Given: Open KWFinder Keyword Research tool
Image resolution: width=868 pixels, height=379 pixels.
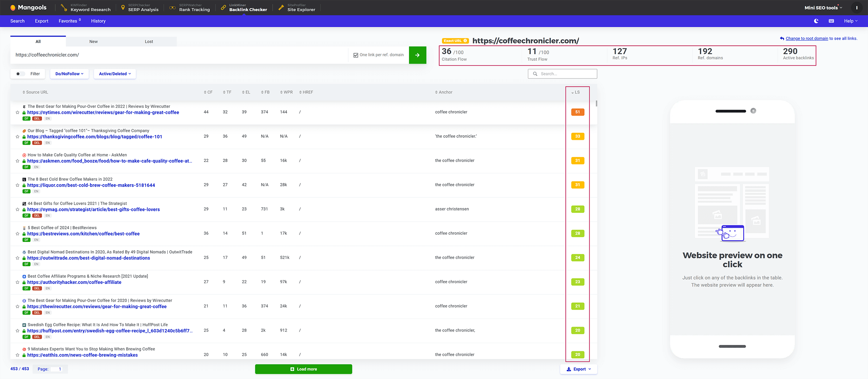Looking at the screenshot, I should click(86, 8).
